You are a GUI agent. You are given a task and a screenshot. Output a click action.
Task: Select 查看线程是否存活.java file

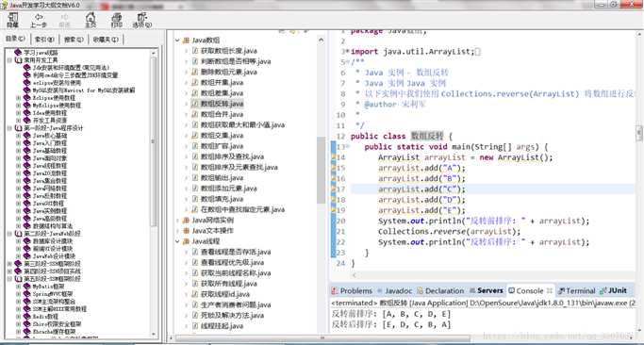(x=236, y=252)
